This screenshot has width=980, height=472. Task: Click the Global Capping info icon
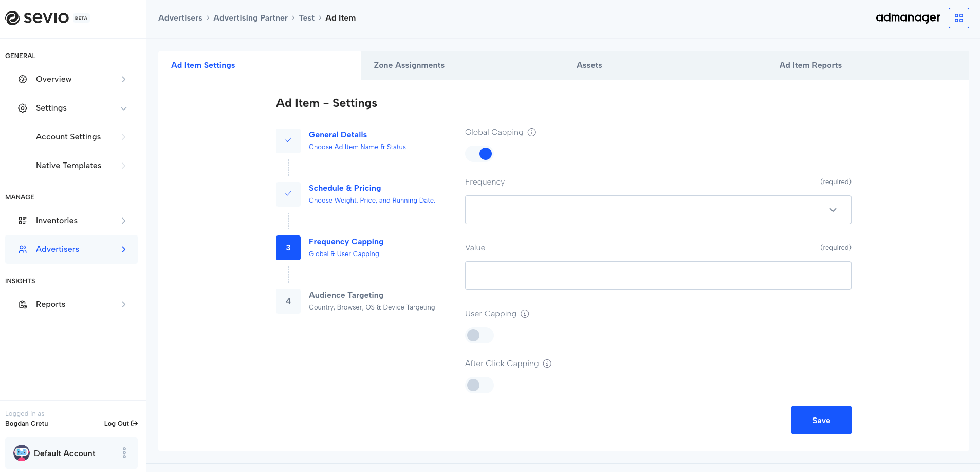532,132
